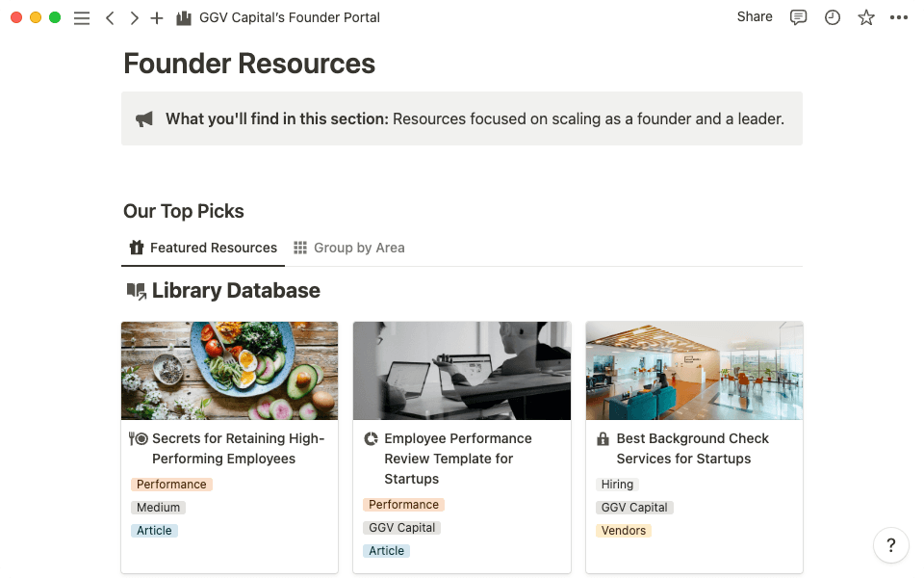This screenshot has height=578, width=924.
Task: Navigate back using the left arrow
Action: (x=110, y=17)
